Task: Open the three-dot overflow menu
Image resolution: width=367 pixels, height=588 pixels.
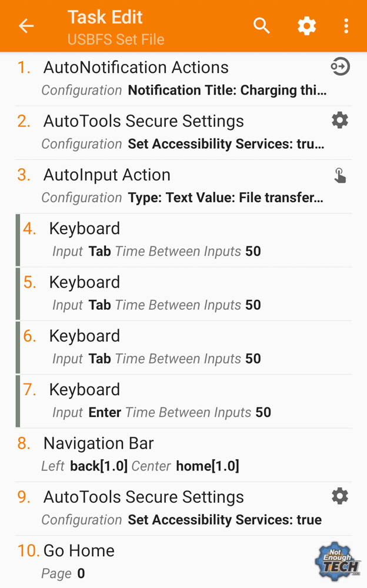Action: tap(346, 26)
